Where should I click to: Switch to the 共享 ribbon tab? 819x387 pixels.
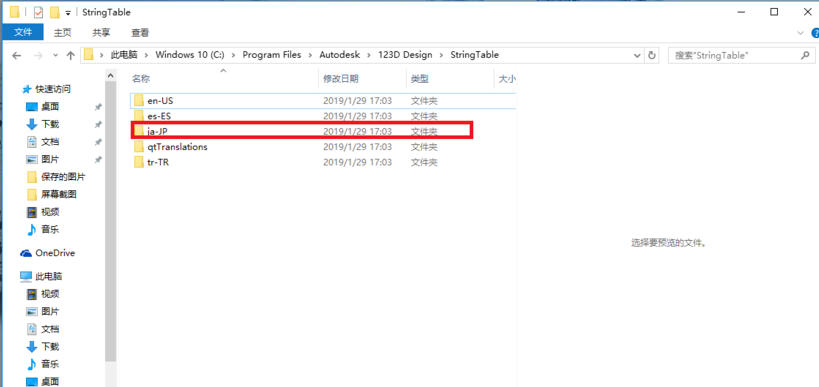pos(101,32)
